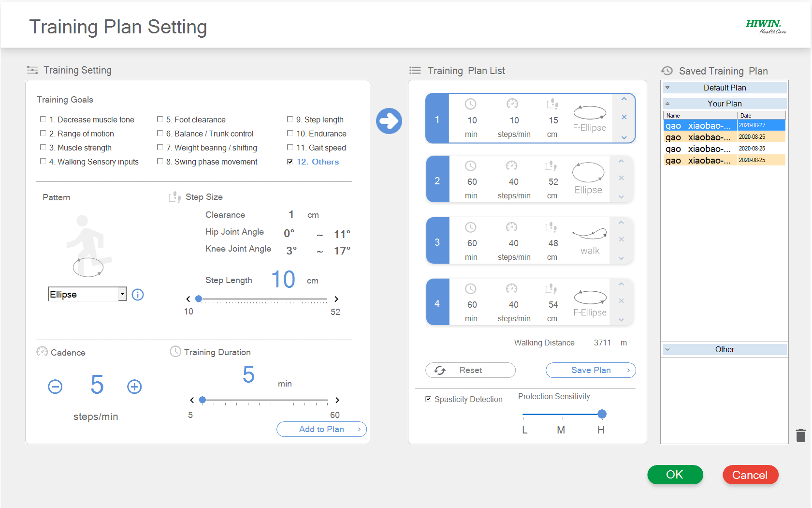
Task: Click training duration decrease left arrow
Action: click(192, 400)
